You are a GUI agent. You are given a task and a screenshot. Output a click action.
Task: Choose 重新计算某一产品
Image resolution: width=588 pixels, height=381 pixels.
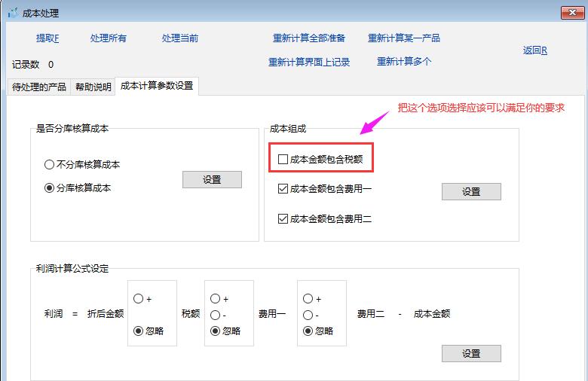[x=403, y=38]
